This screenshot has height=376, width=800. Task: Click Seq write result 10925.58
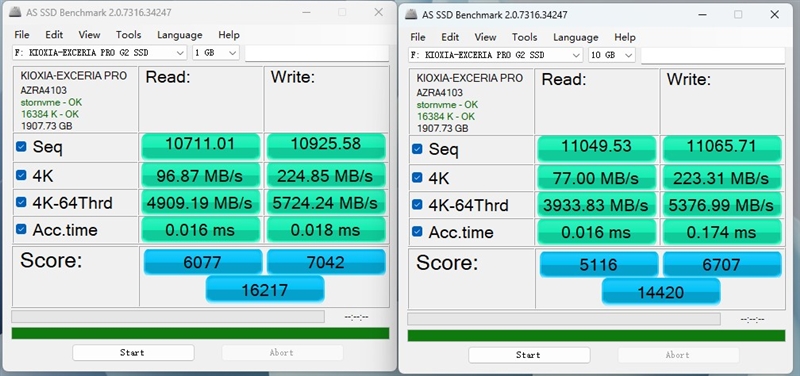326,147
